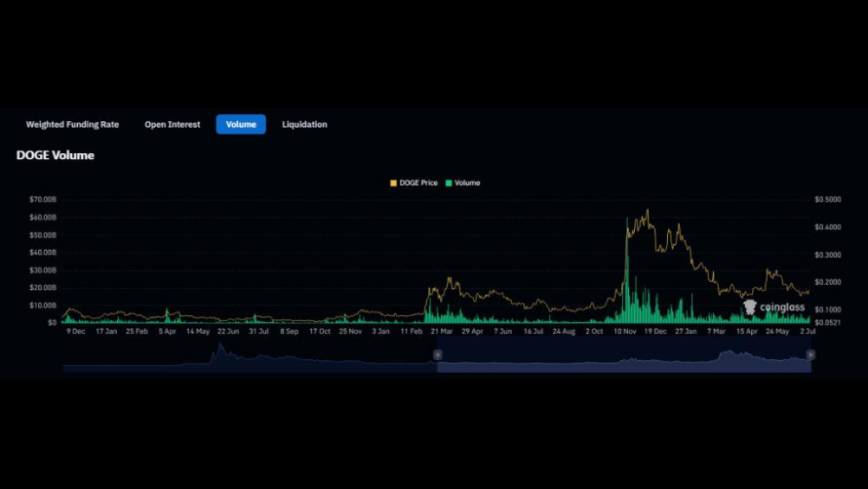Viewport: 868px width, 489px height.
Task: Click the 2 Jul date label
Action: [x=808, y=331]
